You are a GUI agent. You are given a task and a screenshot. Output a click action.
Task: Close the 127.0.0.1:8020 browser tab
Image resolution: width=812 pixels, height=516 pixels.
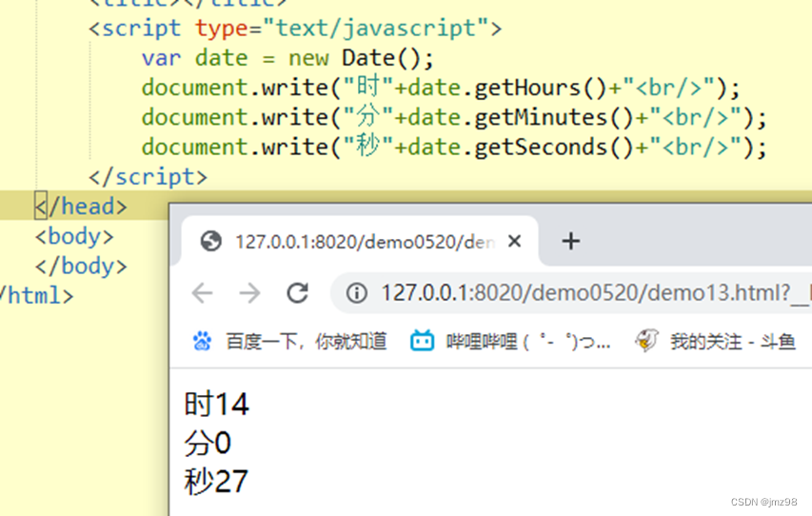[514, 241]
